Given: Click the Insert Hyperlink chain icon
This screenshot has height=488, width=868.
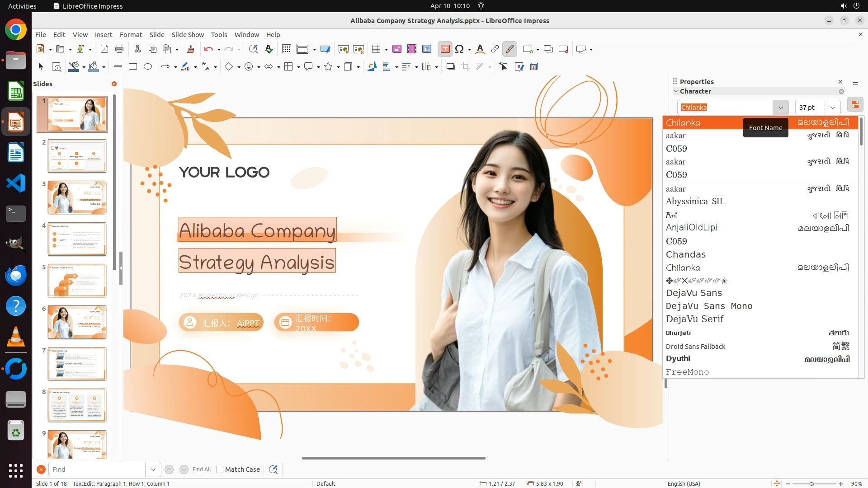Looking at the screenshot, I should coord(495,49).
